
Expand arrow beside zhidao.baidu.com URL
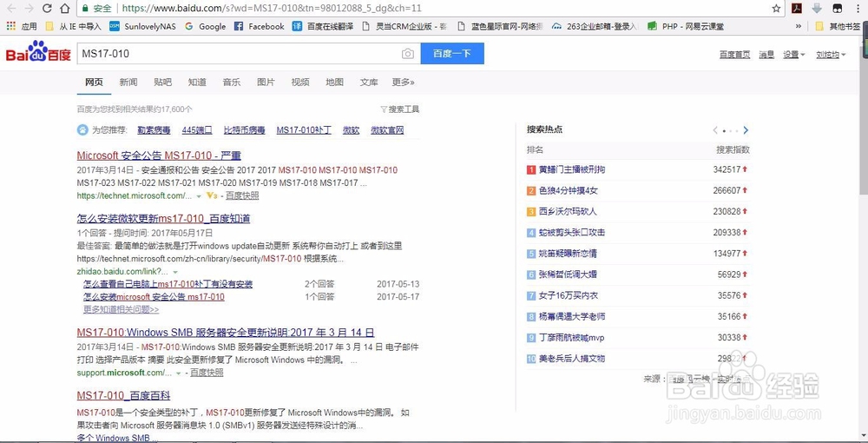(x=175, y=272)
